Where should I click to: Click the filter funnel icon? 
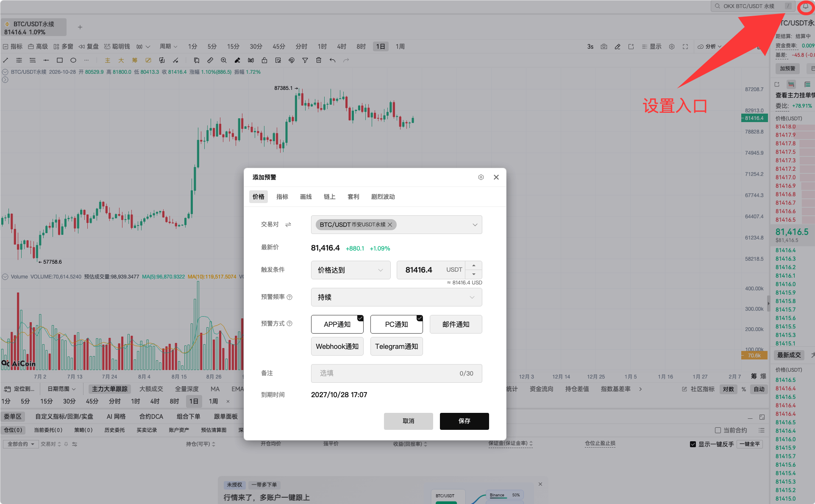tap(305, 60)
